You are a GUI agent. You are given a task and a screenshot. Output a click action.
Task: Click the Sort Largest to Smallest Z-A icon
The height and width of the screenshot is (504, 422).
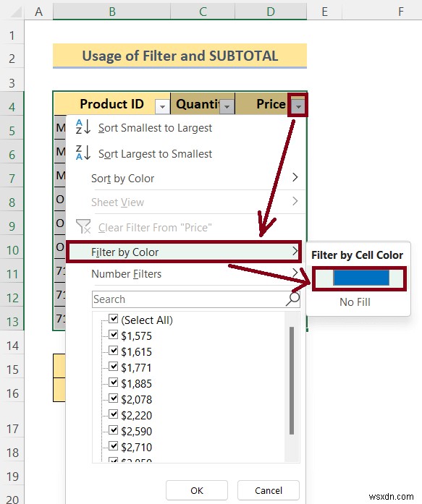(83, 153)
